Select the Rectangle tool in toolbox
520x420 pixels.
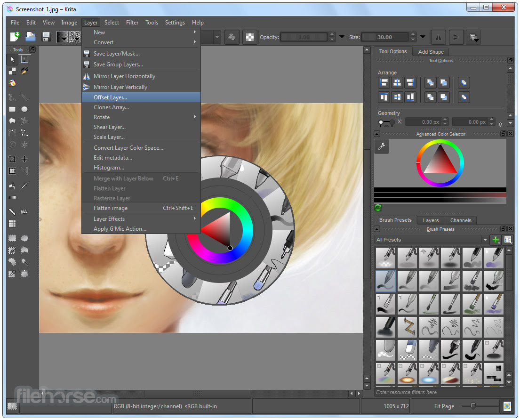[12, 109]
